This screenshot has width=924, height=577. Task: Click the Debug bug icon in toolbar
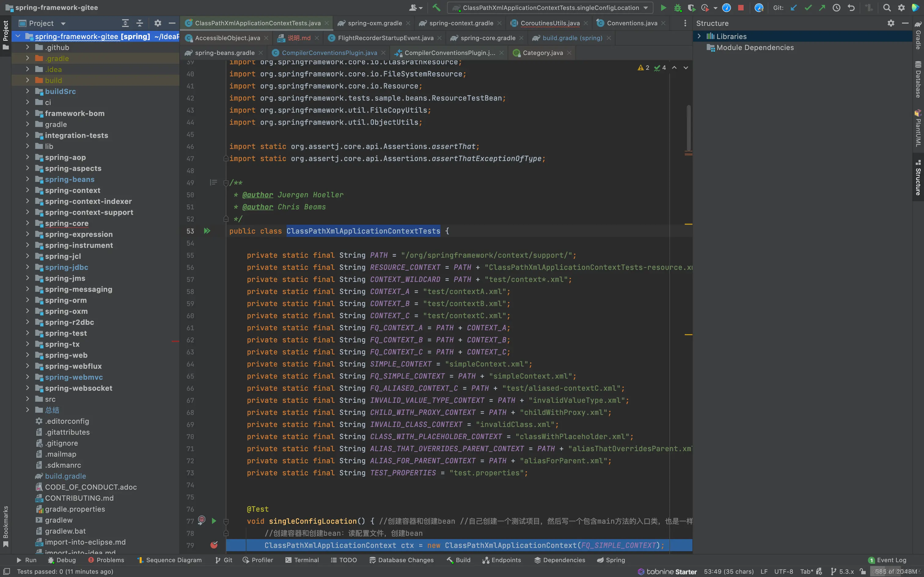pos(677,8)
